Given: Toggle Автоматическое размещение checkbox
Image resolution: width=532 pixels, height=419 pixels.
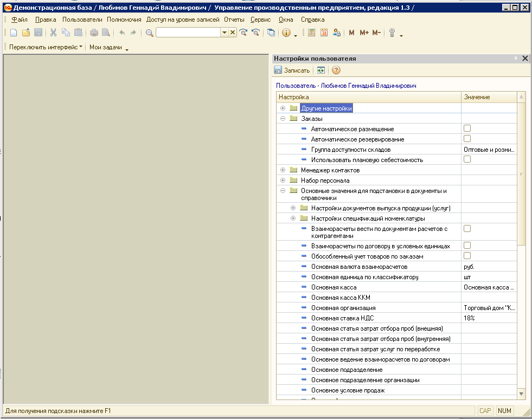Looking at the screenshot, I should point(467,128).
